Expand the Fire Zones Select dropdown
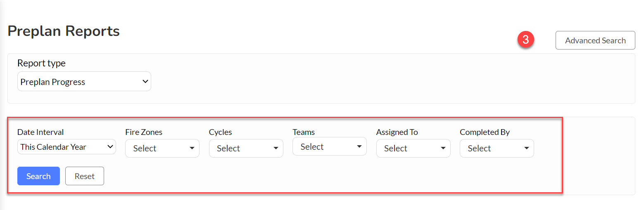644x210 pixels. click(162, 149)
